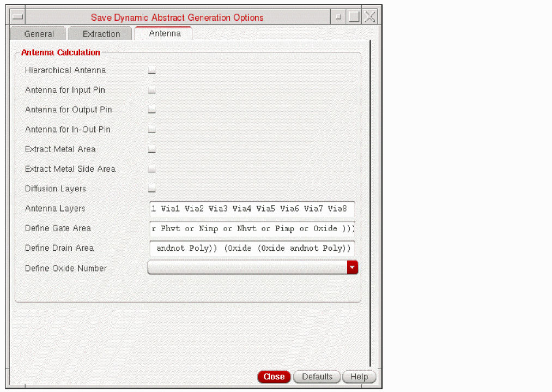Close the window with the X icon
Image resolution: width=552 pixels, height=392 pixels.
pos(369,16)
